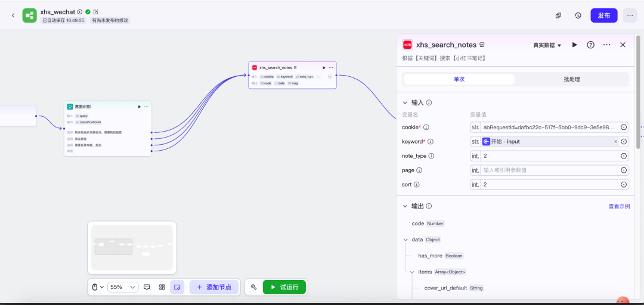Select the code Number output row
644x305 pixels.
point(428,224)
